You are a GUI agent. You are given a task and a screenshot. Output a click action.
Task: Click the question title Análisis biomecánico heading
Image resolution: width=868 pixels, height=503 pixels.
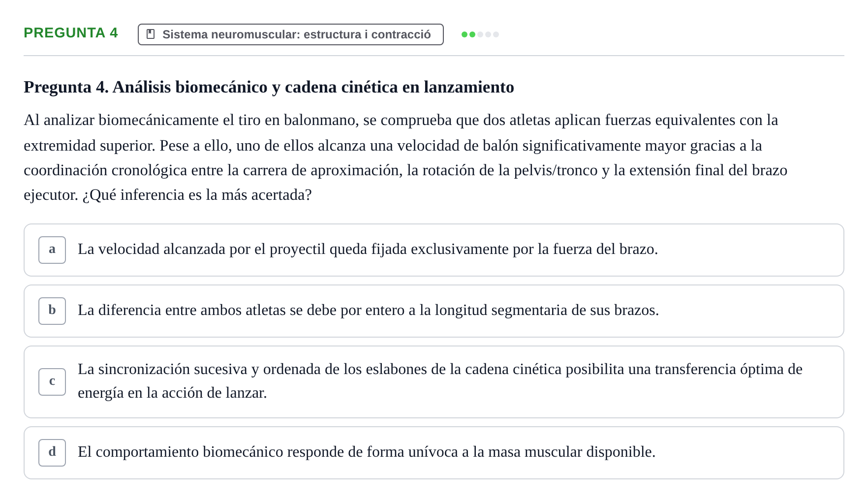[x=269, y=87]
